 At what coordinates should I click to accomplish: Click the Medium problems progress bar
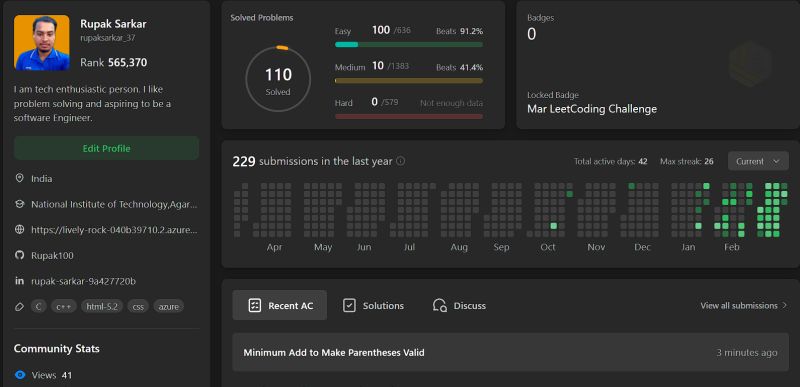tap(409, 81)
